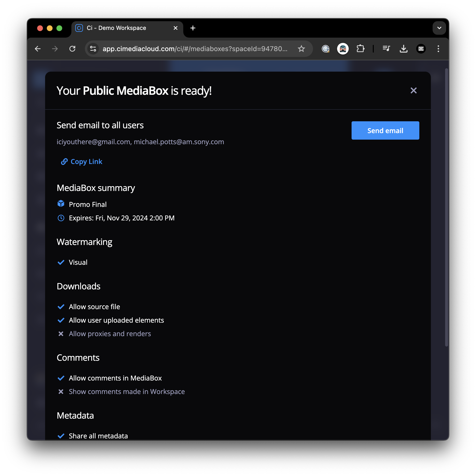Go forward in browser history
476x476 pixels.
55,49
